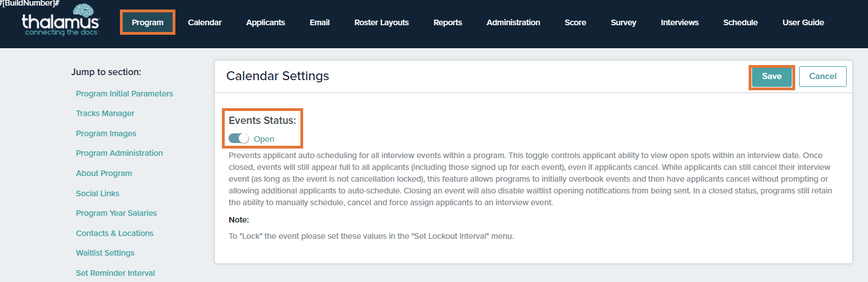Viewport: 868px width, 282px height.
Task: Open Roster Layouts from navigation
Action: point(382,22)
